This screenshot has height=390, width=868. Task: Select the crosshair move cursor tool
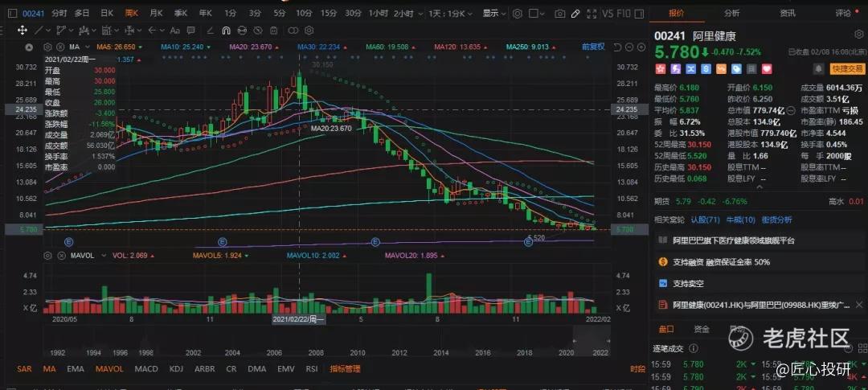[23, 31]
